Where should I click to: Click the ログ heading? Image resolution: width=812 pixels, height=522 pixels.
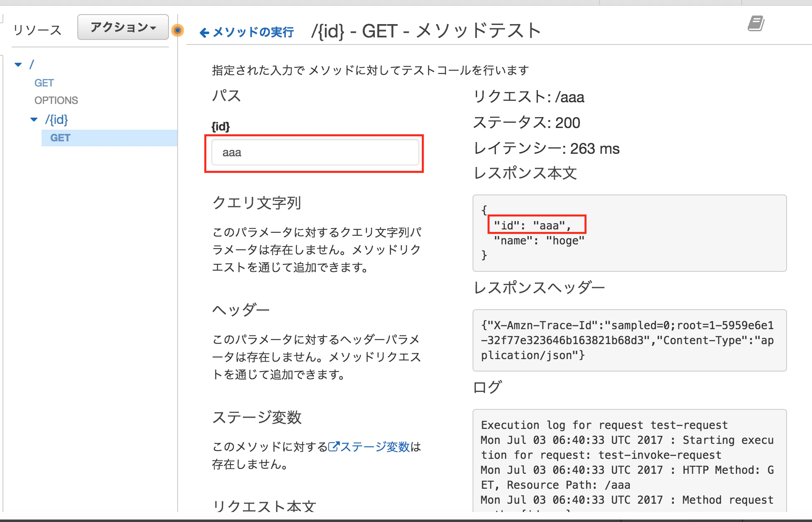[x=488, y=387]
